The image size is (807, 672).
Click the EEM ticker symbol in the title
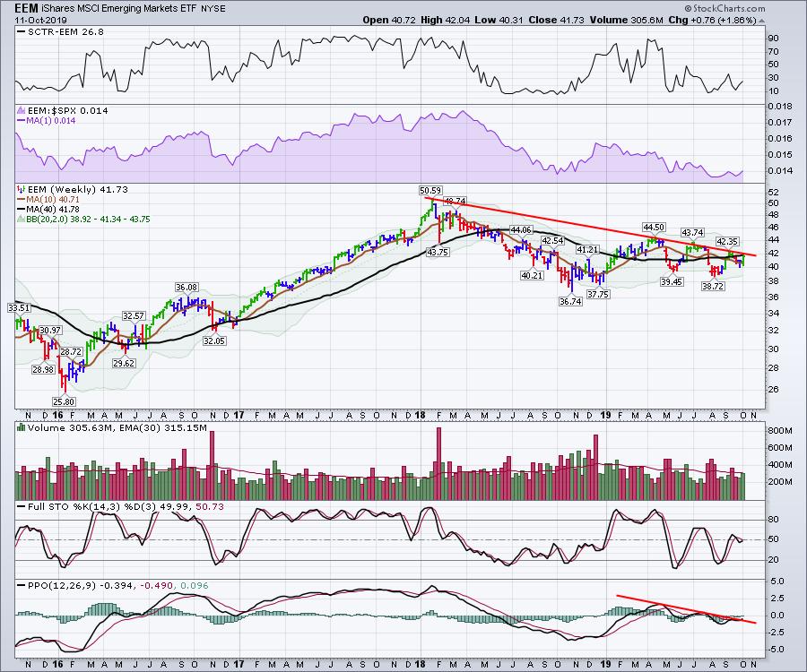click(x=26, y=9)
